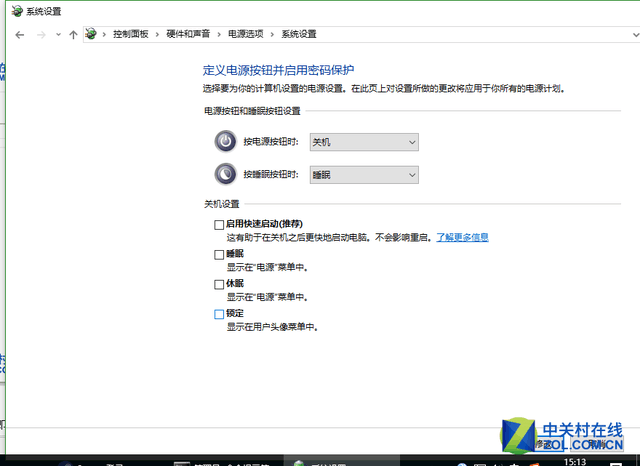Open the 了解更多信息 link
Screen dimensions: 640x466
(462, 238)
